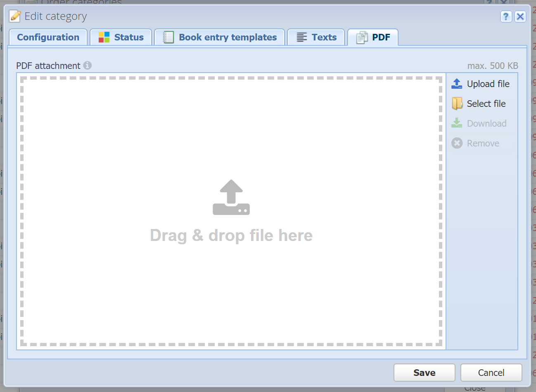Switch to the Configuration tab
This screenshot has width=536, height=392.
point(48,37)
